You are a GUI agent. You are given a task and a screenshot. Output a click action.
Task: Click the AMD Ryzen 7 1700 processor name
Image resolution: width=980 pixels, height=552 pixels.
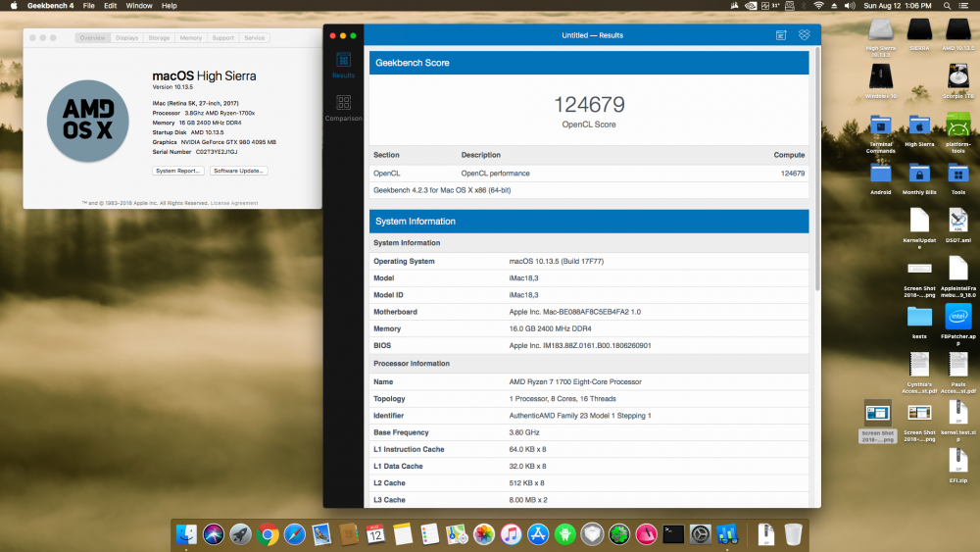(x=575, y=381)
